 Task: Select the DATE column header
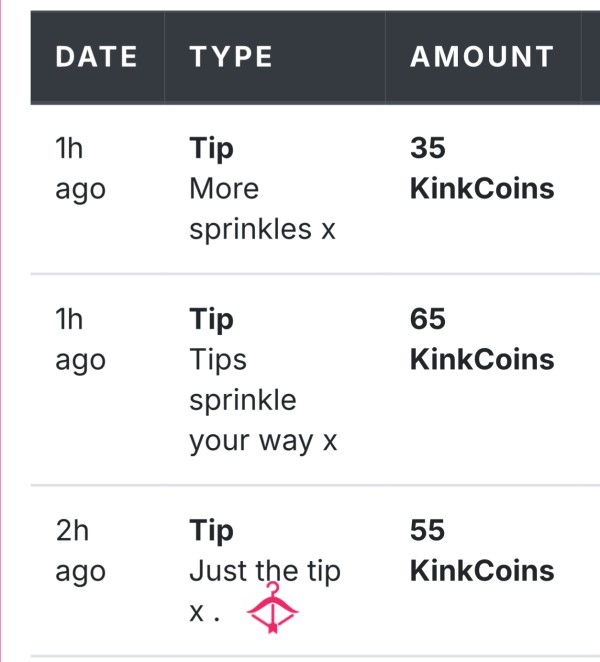(x=97, y=57)
